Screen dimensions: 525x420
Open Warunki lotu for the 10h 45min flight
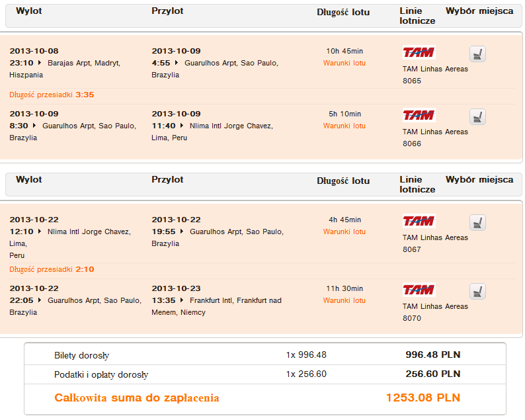[x=344, y=63]
